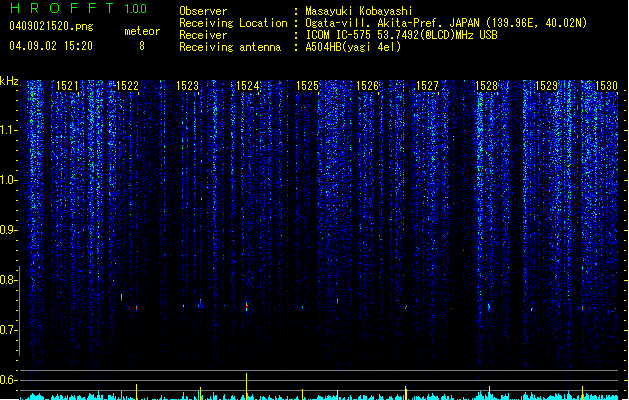Select the 0.7 frequency axis label

click(8, 330)
